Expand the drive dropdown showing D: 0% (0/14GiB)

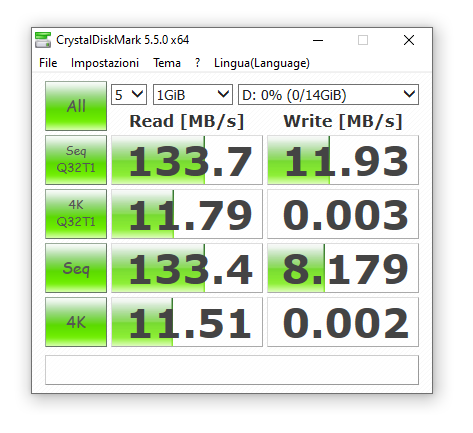[x=328, y=95]
